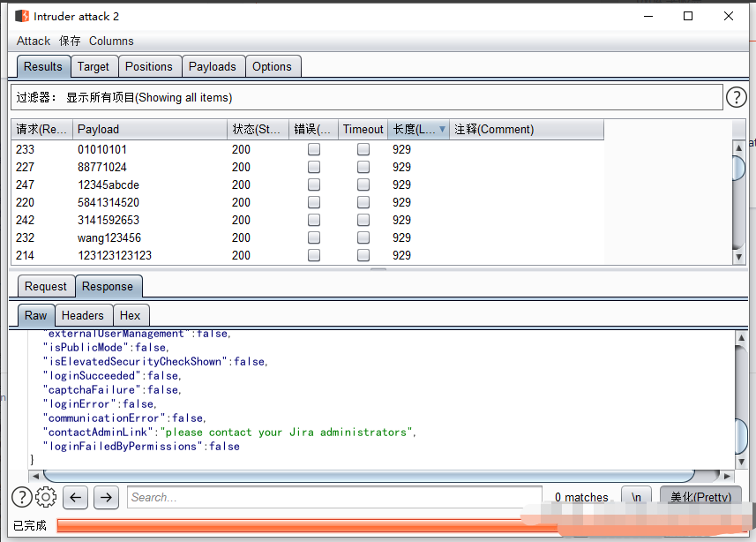Toggle Timeout checkbox for payload 5841314520

click(x=363, y=202)
